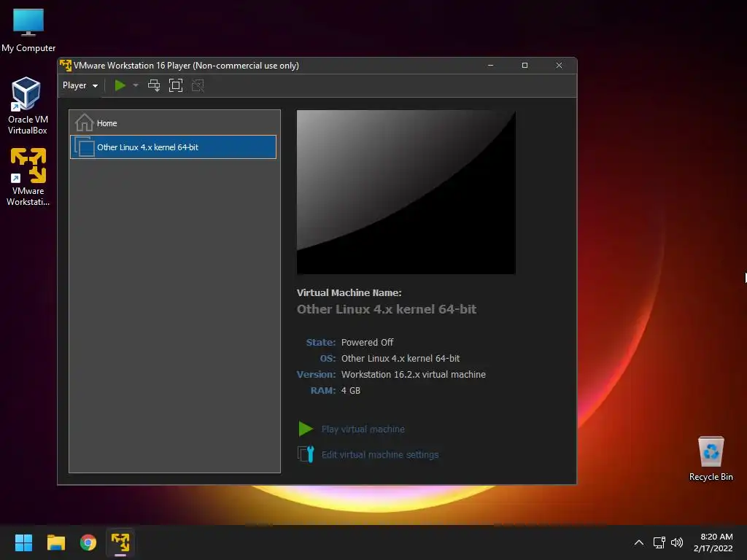Select Home in the library list
747x560 pixels.
coord(173,122)
